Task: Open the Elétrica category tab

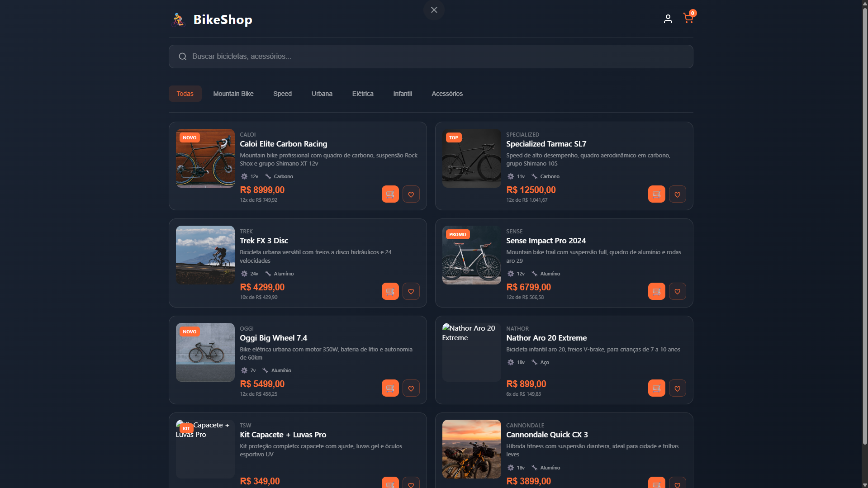Action: coord(363,94)
